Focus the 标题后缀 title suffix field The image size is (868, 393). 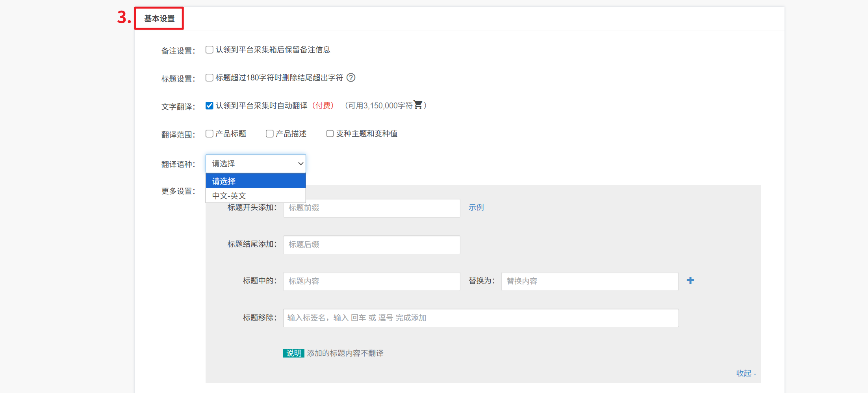pyautogui.click(x=371, y=245)
